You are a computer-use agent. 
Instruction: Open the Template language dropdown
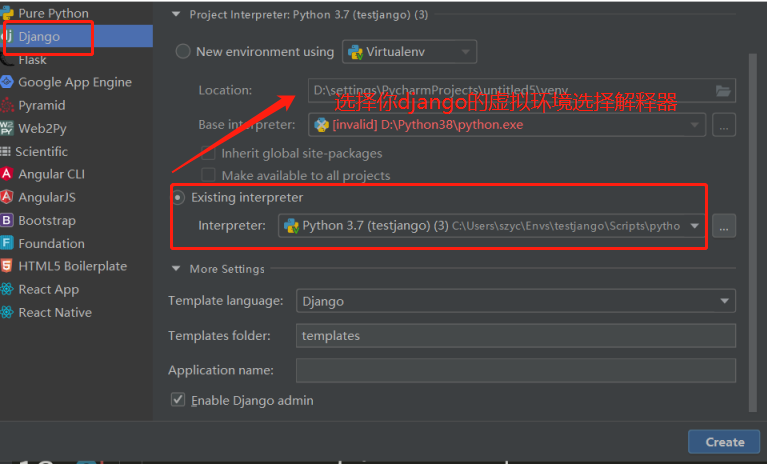pos(516,300)
